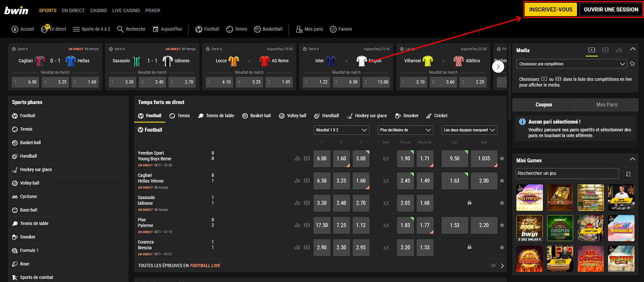This screenshot has height=282, width=644.
Task: Open Gates of Olympus game thumbnail
Action: point(529,197)
